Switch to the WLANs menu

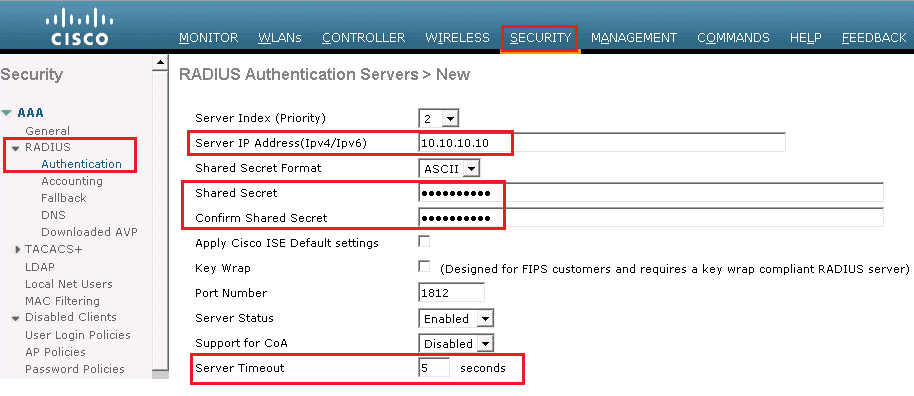(x=280, y=38)
